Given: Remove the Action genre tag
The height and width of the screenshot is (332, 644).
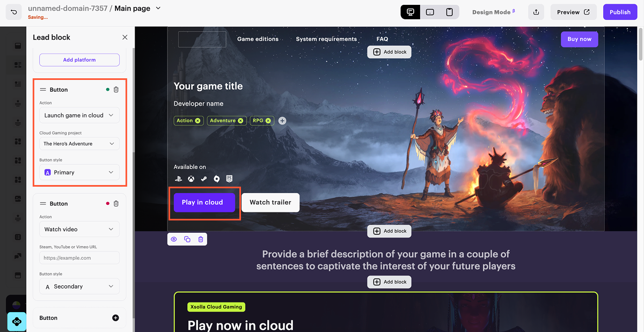Looking at the screenshot, I should pyautogui.click(x=197, y=121).
